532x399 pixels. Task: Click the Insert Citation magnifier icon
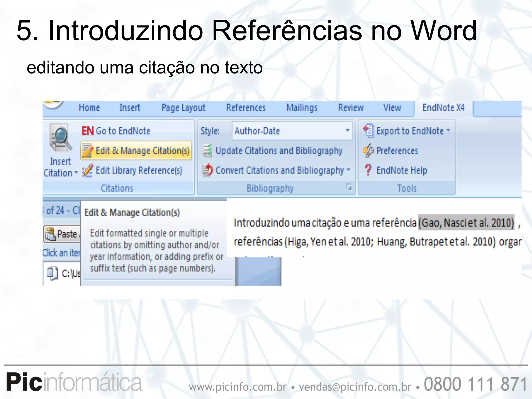[x=61, y=138]
